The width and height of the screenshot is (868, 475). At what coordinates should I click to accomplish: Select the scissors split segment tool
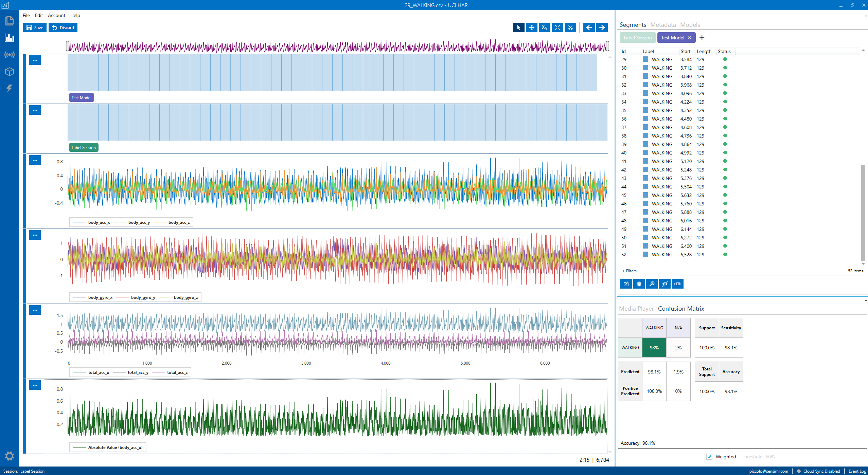(570, 28)
